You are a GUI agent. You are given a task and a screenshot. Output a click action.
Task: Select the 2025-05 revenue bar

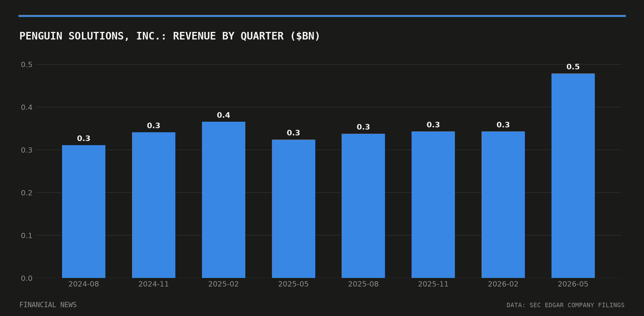294,209
